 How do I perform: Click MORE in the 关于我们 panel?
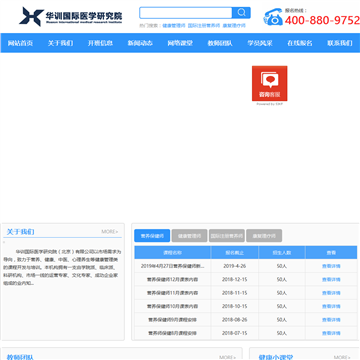coord(110,231)
